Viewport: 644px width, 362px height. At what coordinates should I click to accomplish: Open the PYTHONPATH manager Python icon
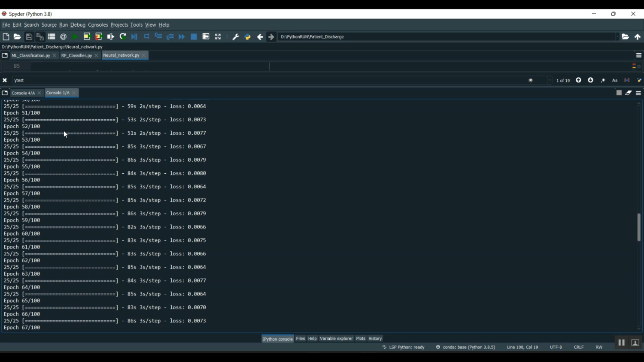pyautogui.click(x=248, y=37)
